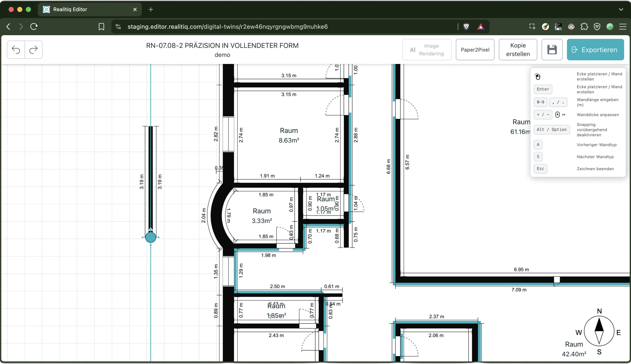The image size is (631, 364).
Task: Click the AI Image Rendering button
Action: point(427,49)
